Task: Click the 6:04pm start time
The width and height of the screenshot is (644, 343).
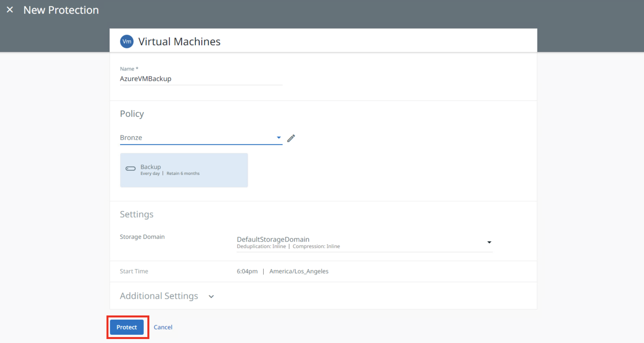Action: point(247,271)
